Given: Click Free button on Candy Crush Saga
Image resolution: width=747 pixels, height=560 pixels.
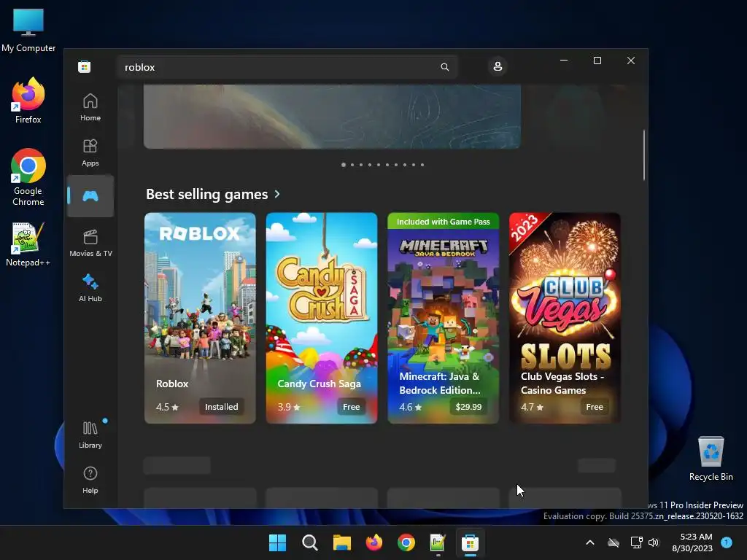Looking at the screenshot, I should 351,407.
